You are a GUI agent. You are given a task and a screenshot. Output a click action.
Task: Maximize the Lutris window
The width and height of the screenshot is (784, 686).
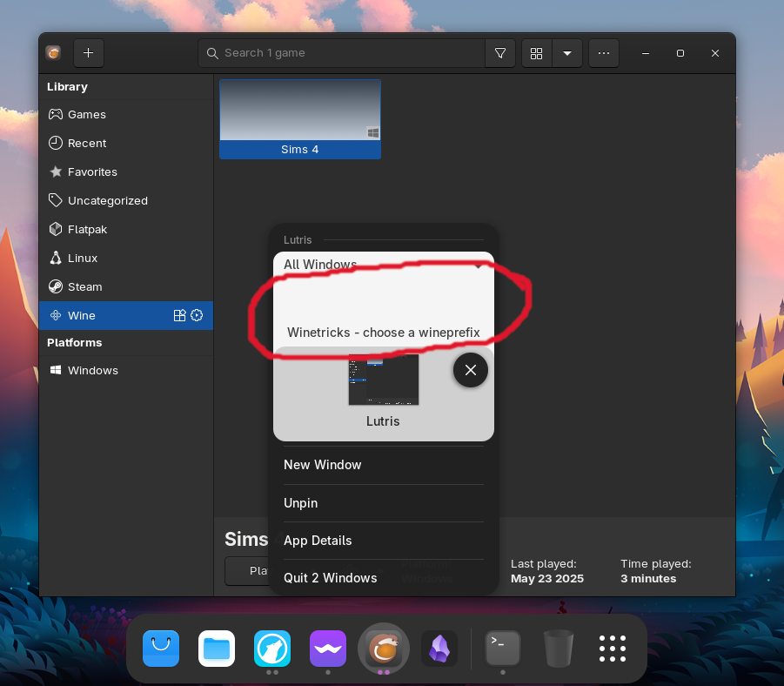680,53
